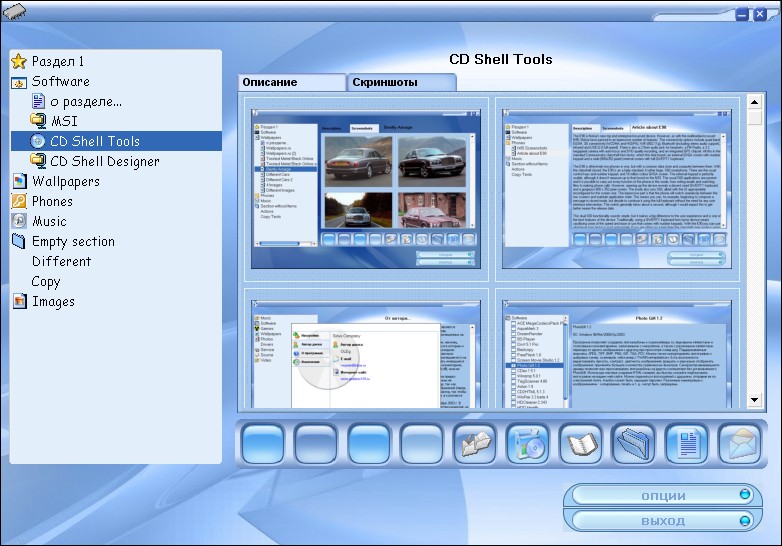Minimize the CD Shell window
Image resolution: width=782 pixels, height=546 pixels.
point(743,14)
